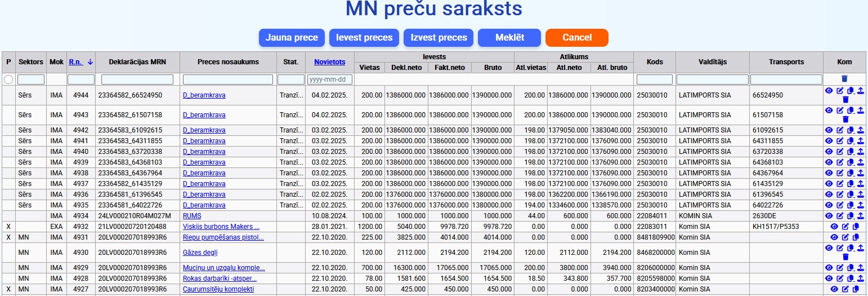
Task: Open RUMS product link
Action: pyautogui.click(x=192, y=216)
